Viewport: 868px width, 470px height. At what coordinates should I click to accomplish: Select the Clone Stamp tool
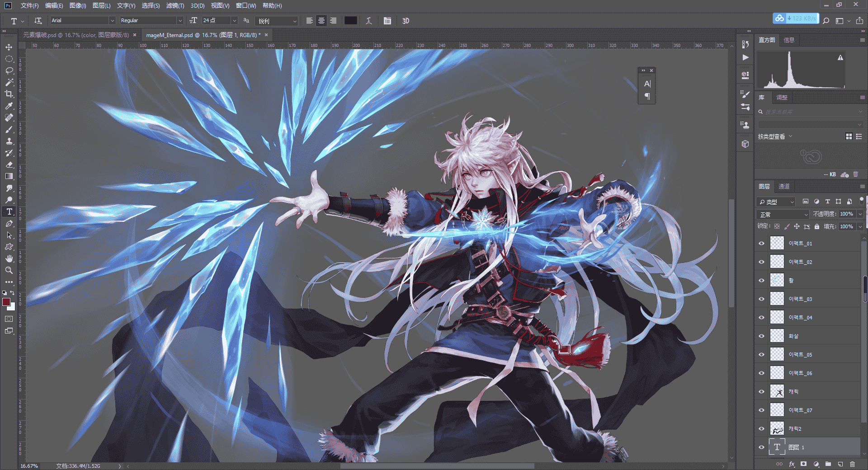(9, 141)
